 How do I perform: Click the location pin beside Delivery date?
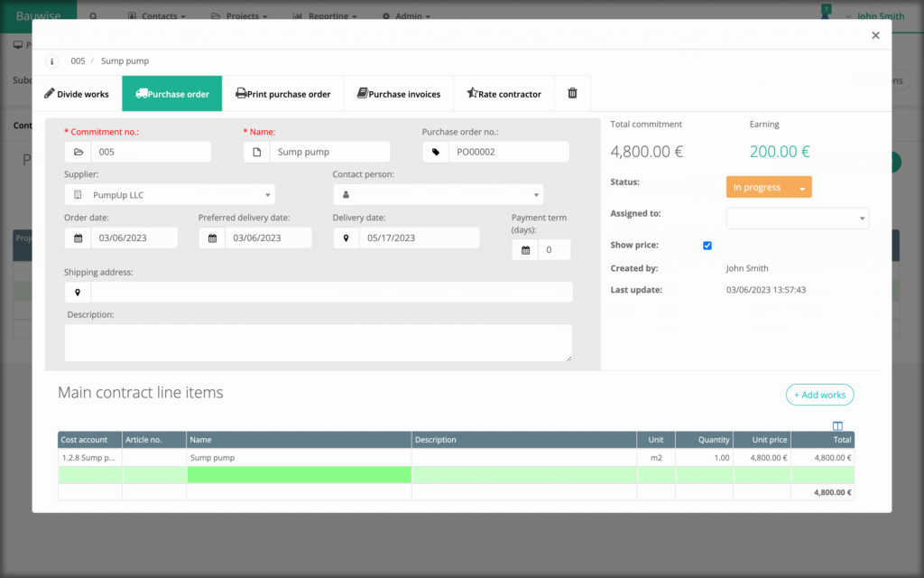coord(346,238)
